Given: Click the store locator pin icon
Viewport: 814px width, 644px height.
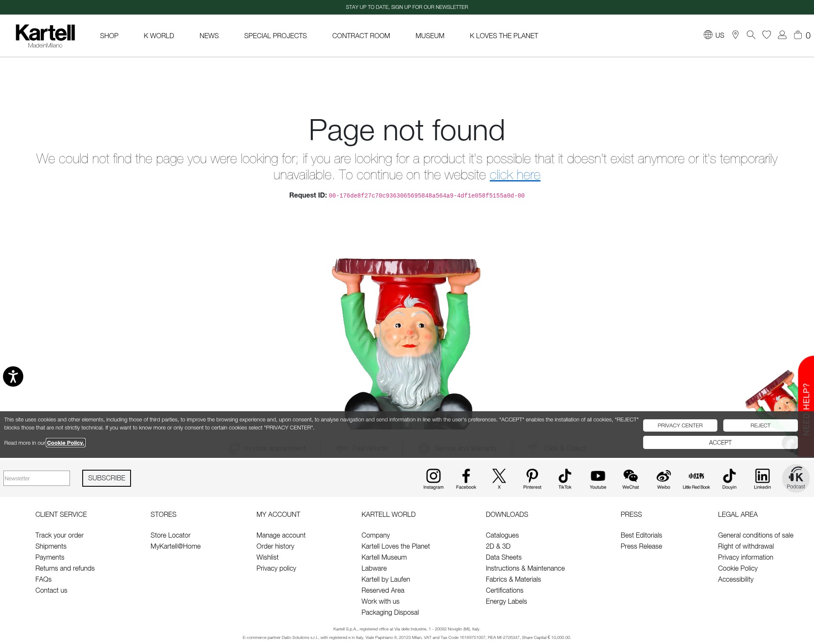Looking at the screenshot, I should 736,35.
